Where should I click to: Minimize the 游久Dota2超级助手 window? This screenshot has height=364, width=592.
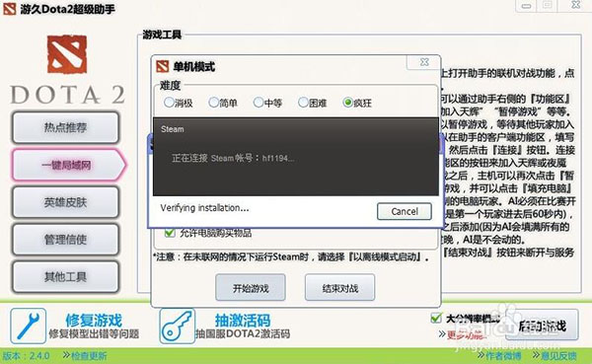coord(526,6)
